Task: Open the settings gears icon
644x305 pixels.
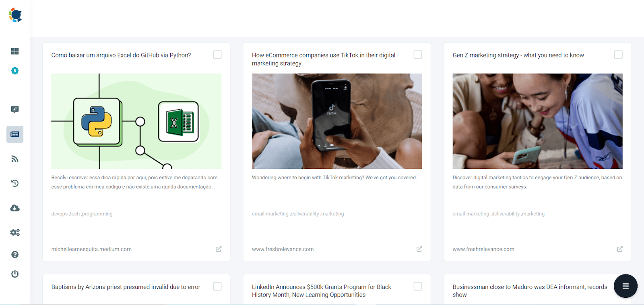Action: tap(15, 233)
